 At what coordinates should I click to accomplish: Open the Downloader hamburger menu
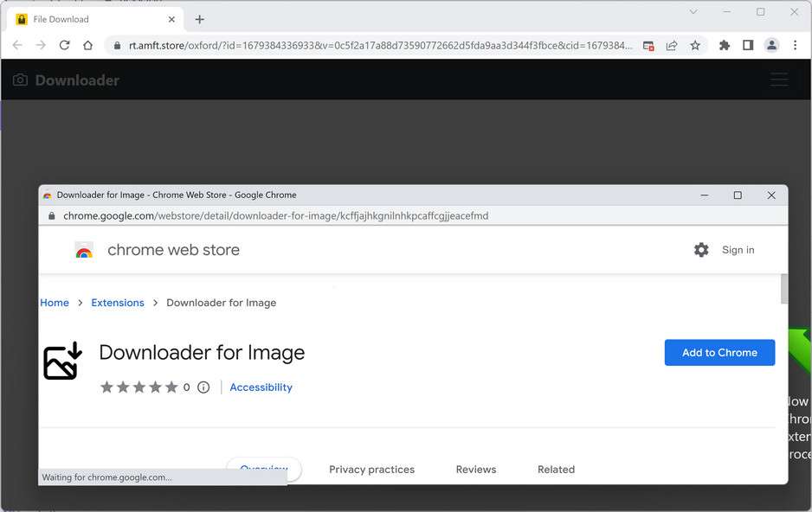779,80
